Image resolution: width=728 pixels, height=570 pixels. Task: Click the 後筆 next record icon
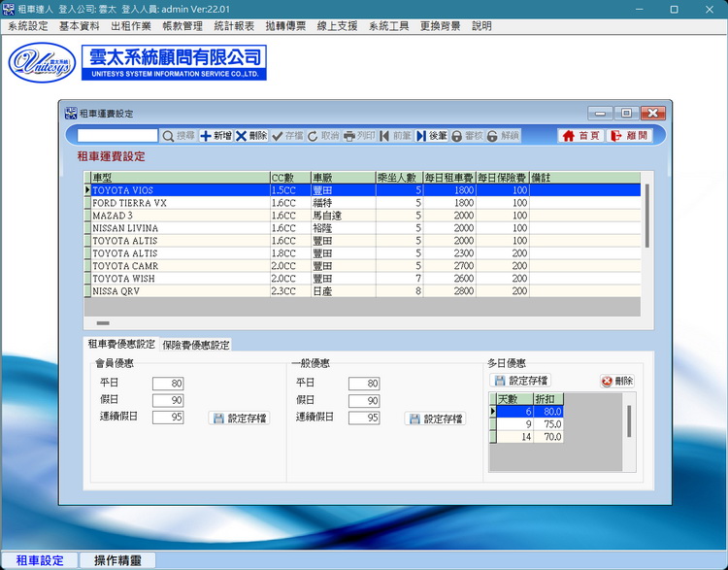pyautogui.click(x=422, y=136)
